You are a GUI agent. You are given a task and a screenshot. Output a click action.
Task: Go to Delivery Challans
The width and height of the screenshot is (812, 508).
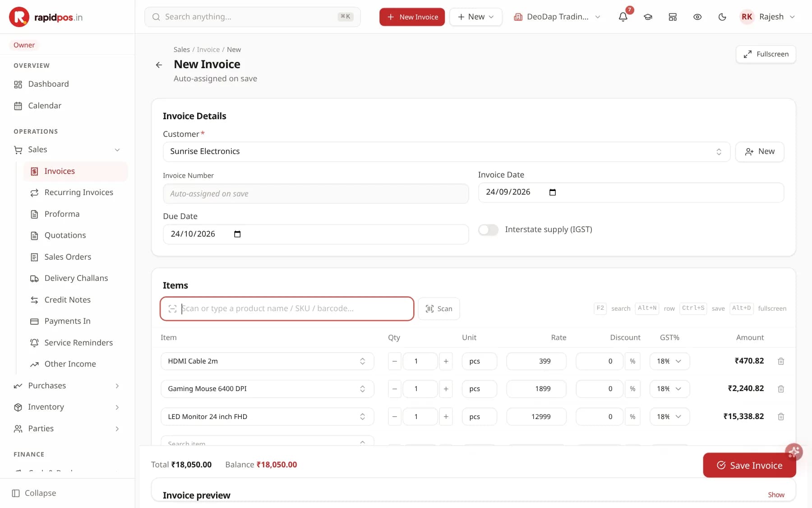[76, 278]
